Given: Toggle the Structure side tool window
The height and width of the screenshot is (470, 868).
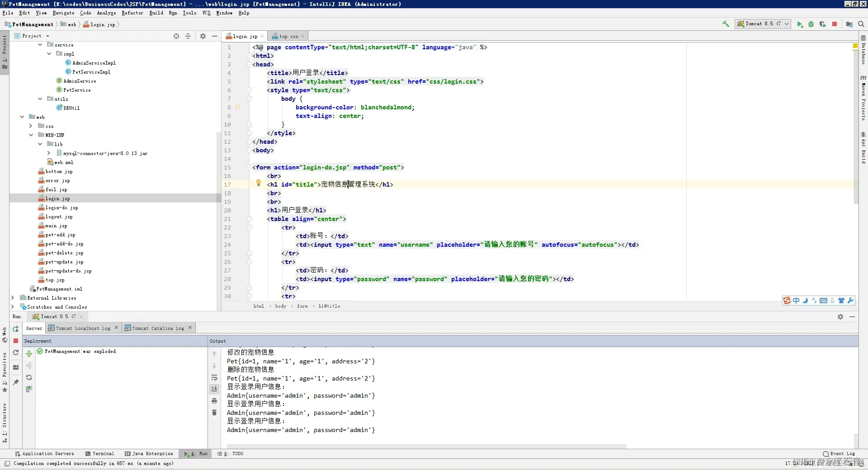Looking at the screenshot, I should 5,423.
